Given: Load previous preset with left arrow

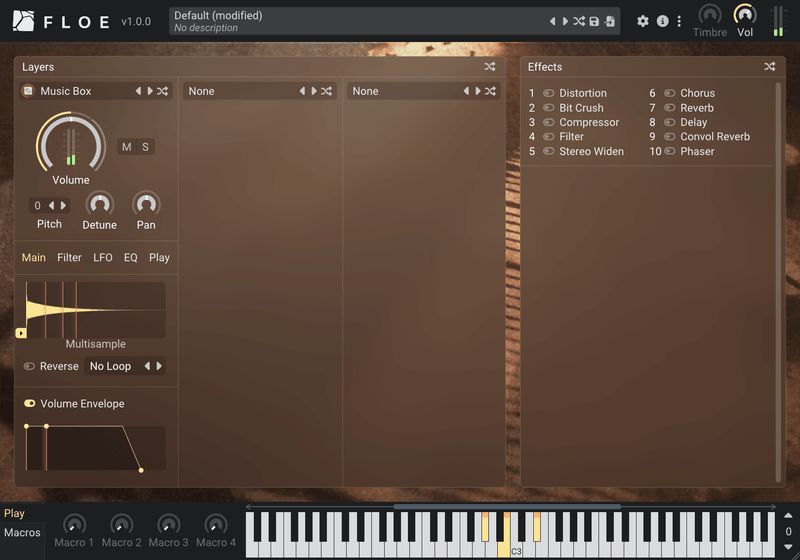Looking at the screenshot, I should coord(552,21).
